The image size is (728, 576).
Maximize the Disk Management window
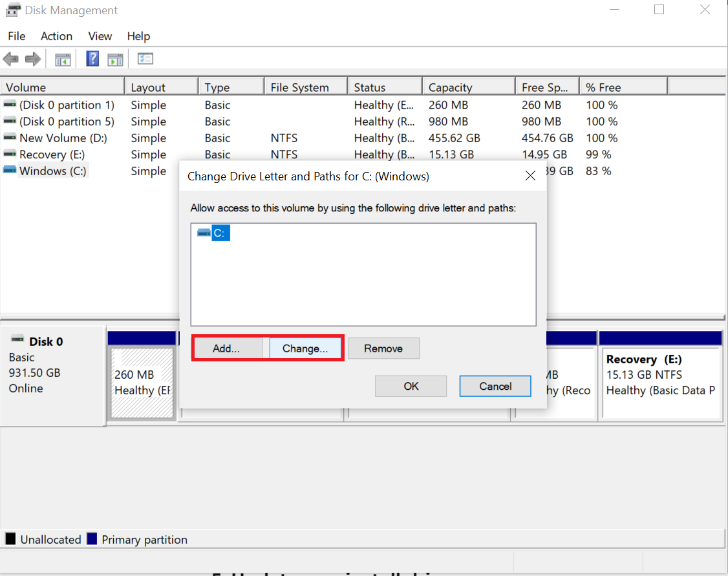point(659,10)
